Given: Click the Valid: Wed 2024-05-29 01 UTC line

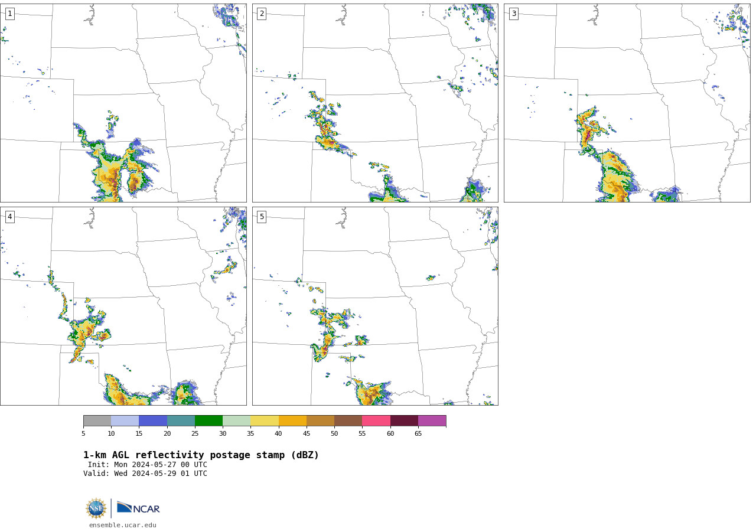Looking at the screenshot, I should [x=145, y=474].
